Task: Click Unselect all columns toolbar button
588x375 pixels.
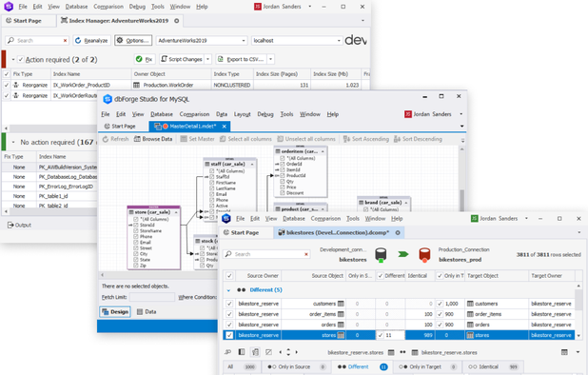Action: [x=306, y=139]
